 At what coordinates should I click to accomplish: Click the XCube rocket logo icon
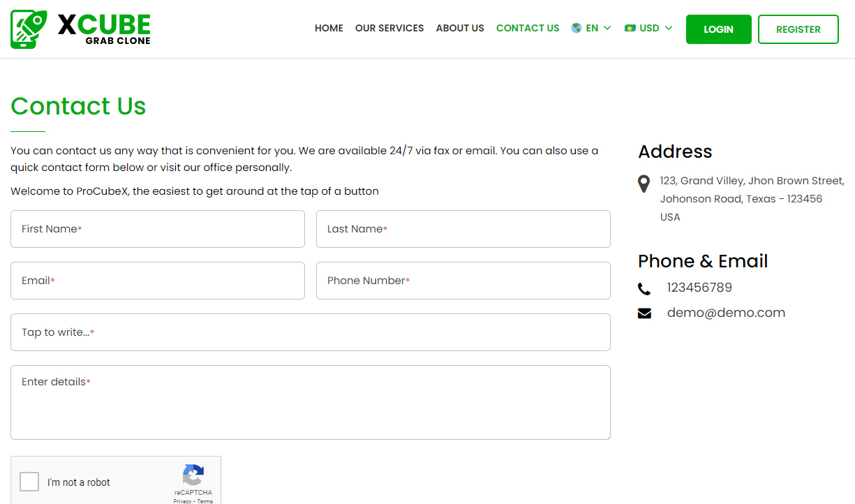(x=29, y=29)
